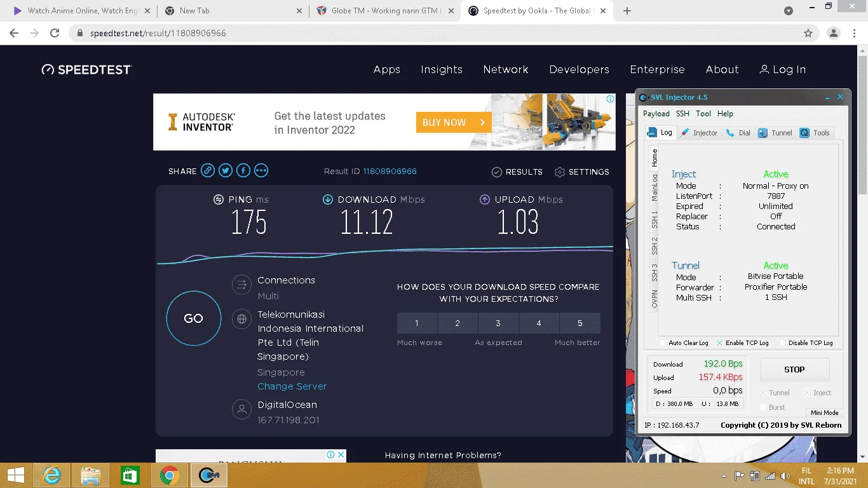Click the Log In user link

click(783, 69)
